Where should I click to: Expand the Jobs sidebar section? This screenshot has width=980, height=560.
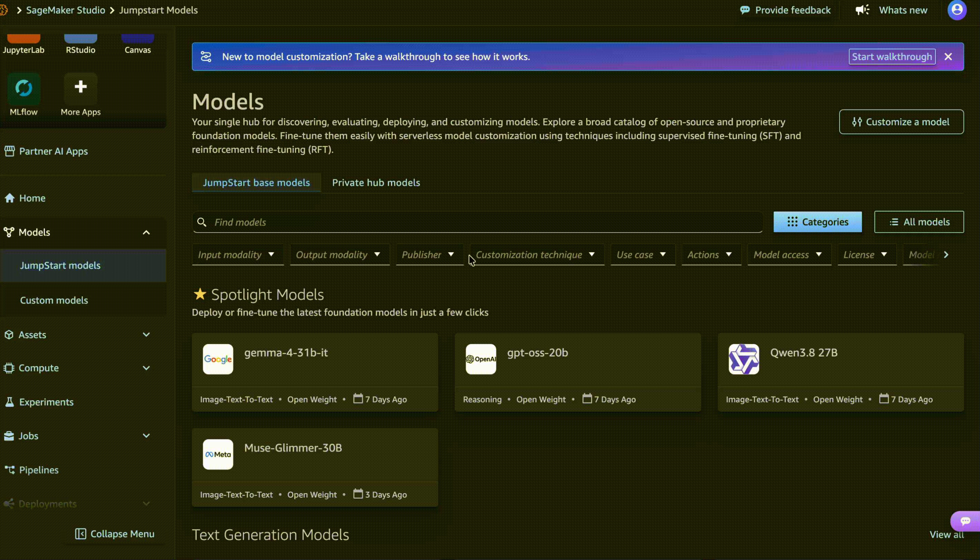[x=146, y=436]
